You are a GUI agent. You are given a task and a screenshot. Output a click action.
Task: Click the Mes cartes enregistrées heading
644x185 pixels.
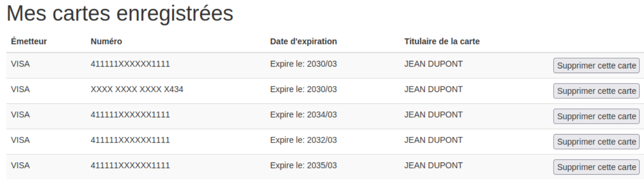120,14
